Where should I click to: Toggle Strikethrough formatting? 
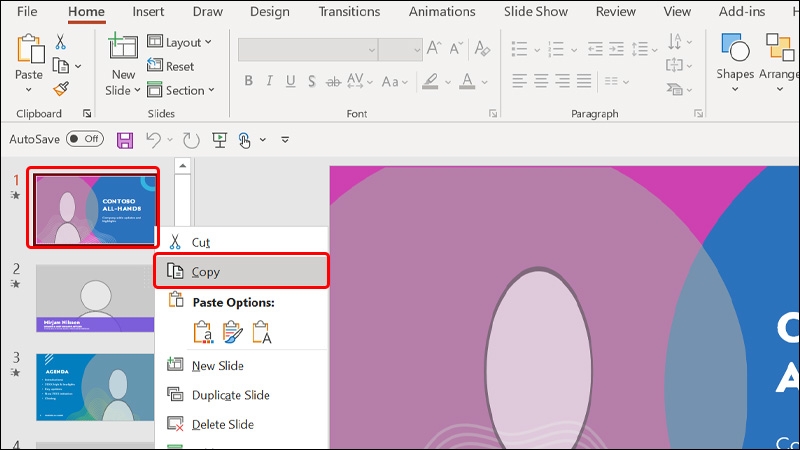pyautogui.click(x=333, y=81)
